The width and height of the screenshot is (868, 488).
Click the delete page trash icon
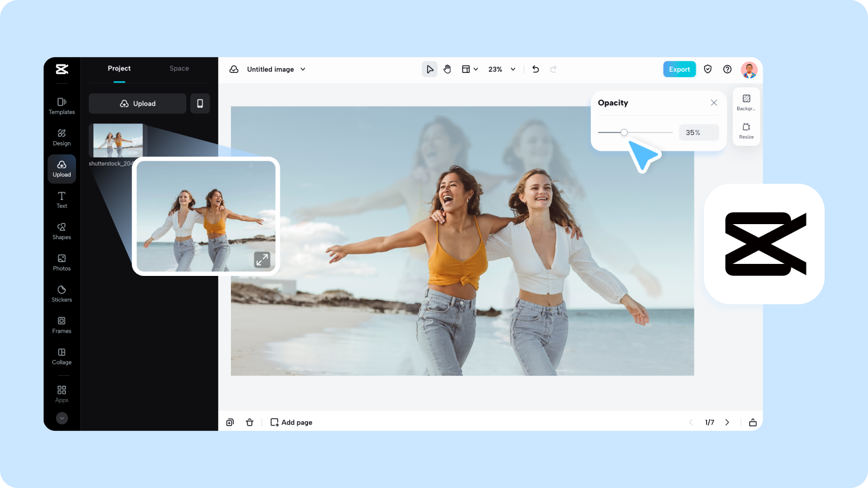[250, 422]
